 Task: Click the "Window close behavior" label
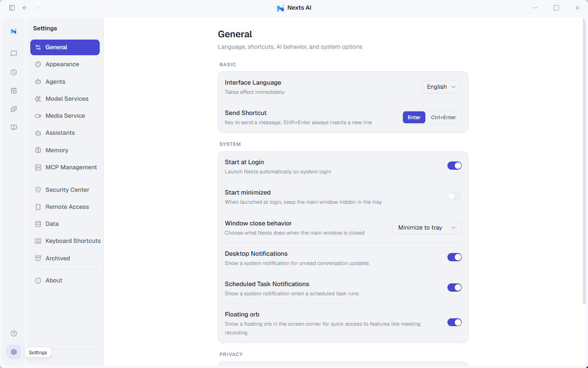(258, 224)
